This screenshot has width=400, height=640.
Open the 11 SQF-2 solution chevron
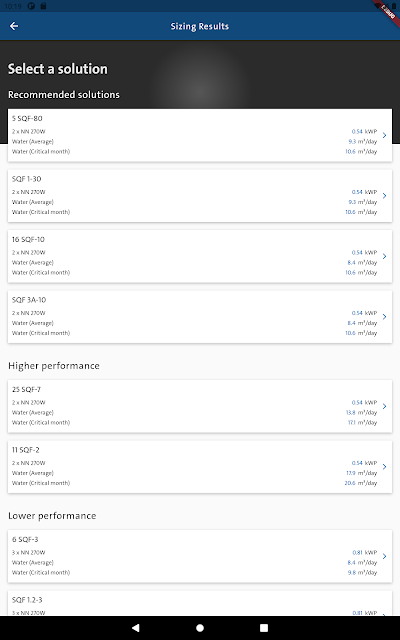384,467
